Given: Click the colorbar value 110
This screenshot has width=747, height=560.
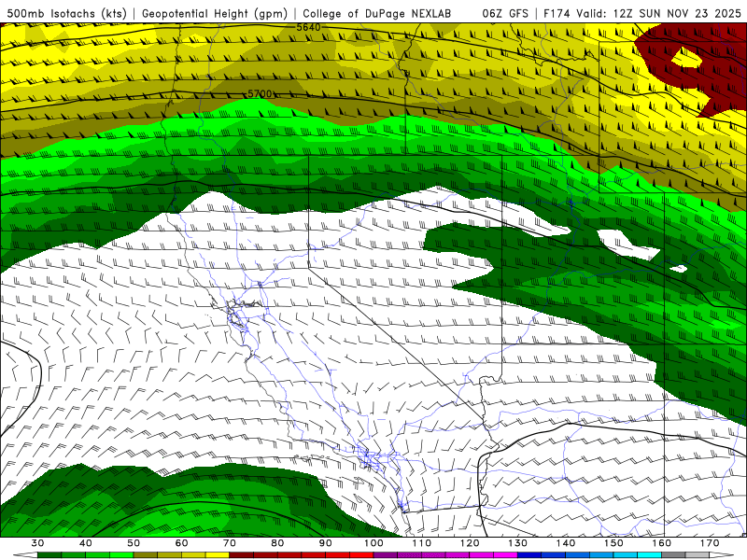Looking at the screenshot, I should (422, 543).
